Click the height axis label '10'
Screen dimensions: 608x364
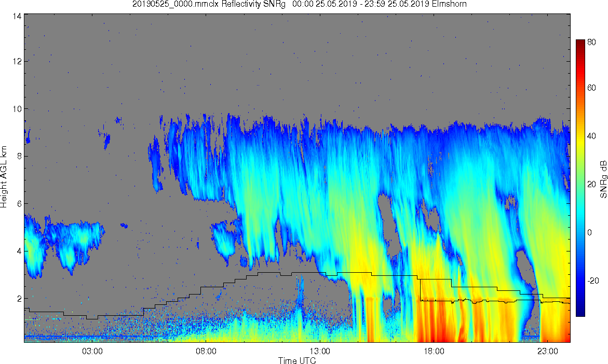click(x=16, y=109)
